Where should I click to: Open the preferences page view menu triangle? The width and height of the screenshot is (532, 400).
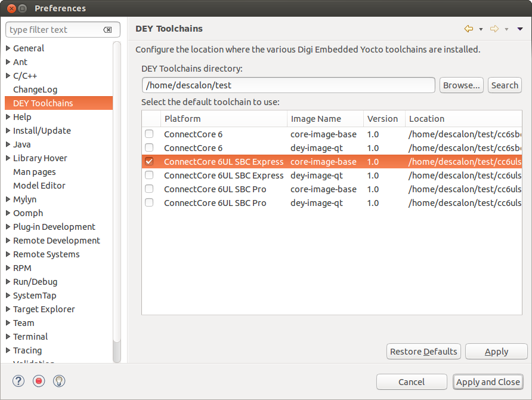click(520, 29)
